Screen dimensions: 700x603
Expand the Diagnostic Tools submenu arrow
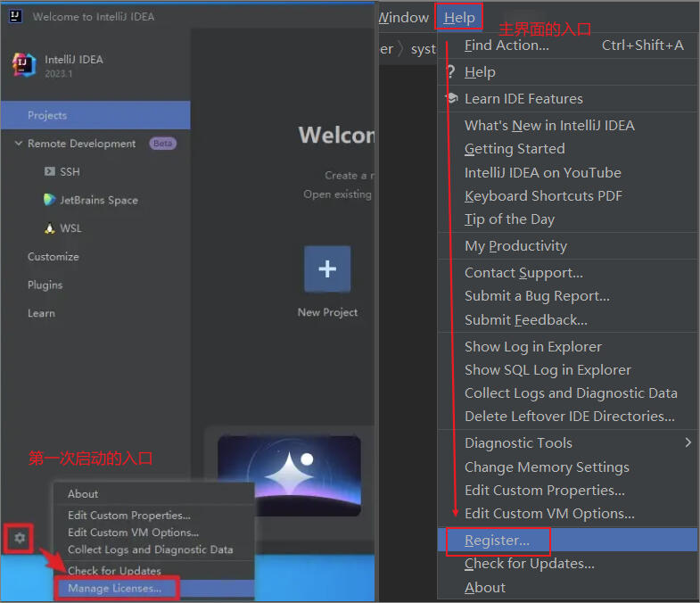[688, 442]
